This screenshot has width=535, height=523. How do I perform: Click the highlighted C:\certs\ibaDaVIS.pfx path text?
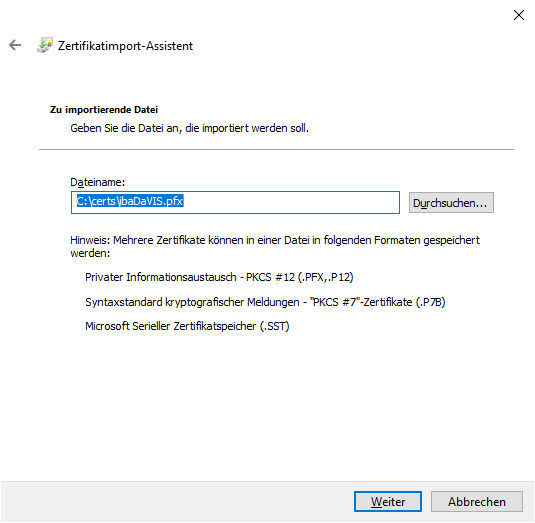click(130, 201)
